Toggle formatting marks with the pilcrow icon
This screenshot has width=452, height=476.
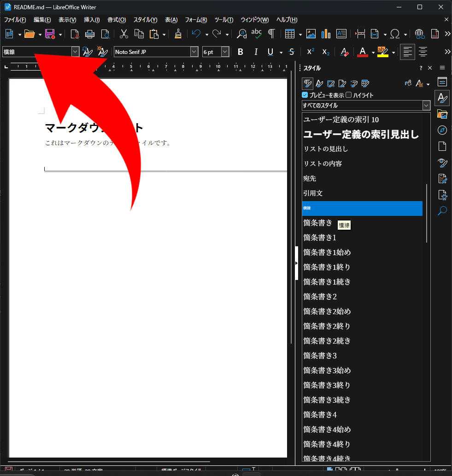point(272,34)
